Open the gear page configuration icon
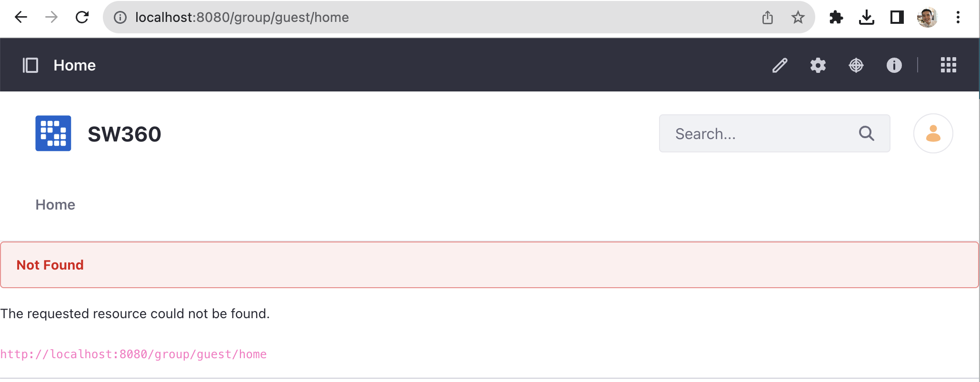The image size is (980, 382). pyautogui.click(x=818, y=65)
